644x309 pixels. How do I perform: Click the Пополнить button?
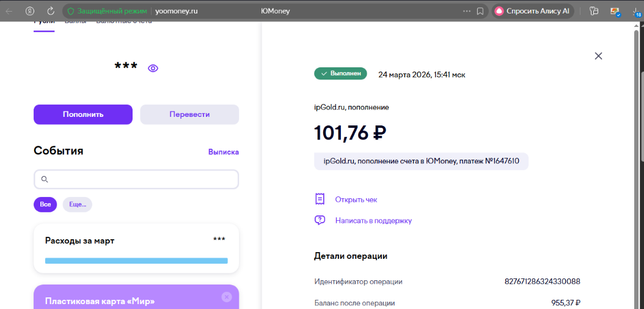(83, 114)
